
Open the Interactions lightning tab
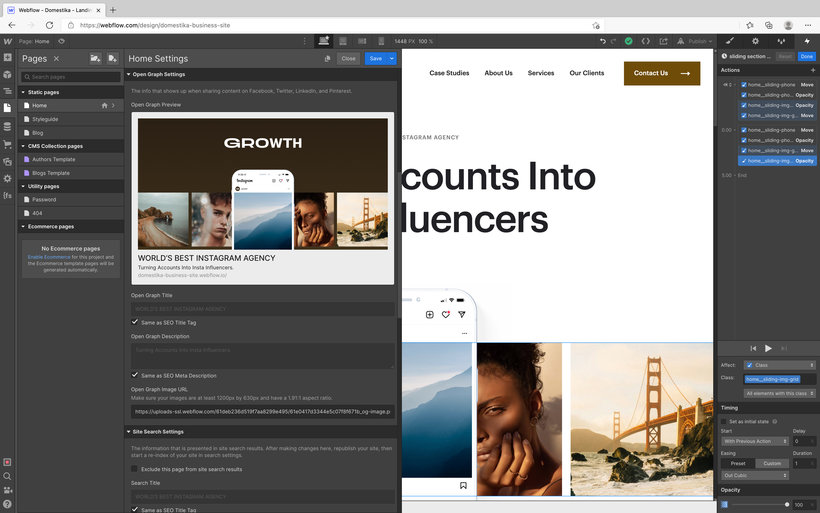pos(806,41)
